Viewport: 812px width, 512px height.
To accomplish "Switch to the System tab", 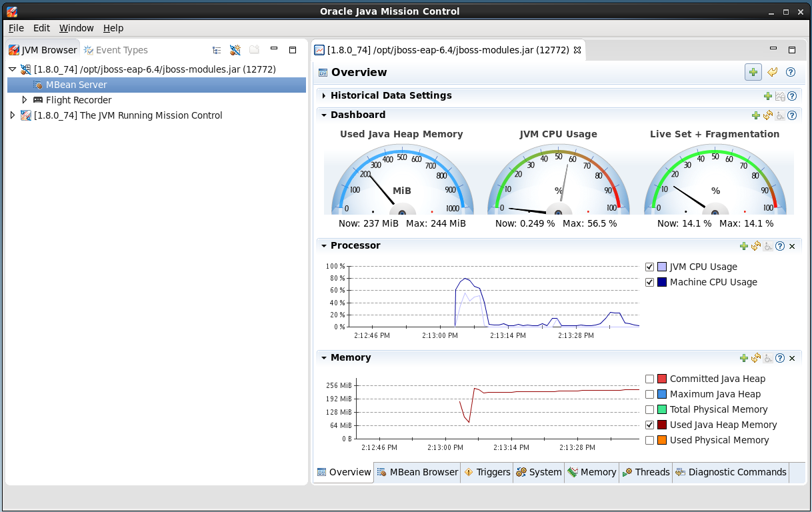I will point(539,472).
